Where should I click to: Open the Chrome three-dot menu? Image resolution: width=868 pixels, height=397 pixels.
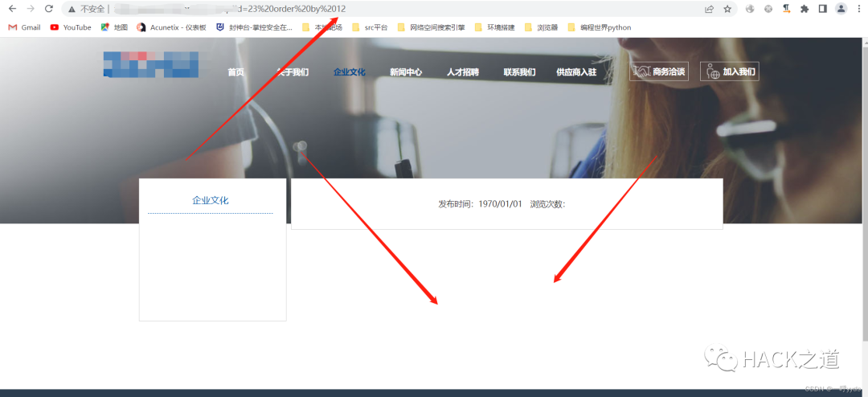coord(858,9)
